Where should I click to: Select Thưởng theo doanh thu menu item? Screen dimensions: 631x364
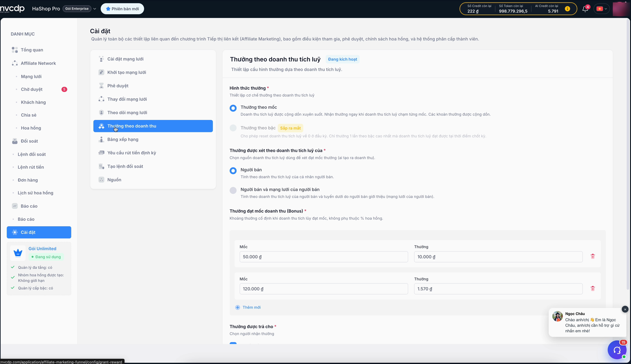click(153, 126)
